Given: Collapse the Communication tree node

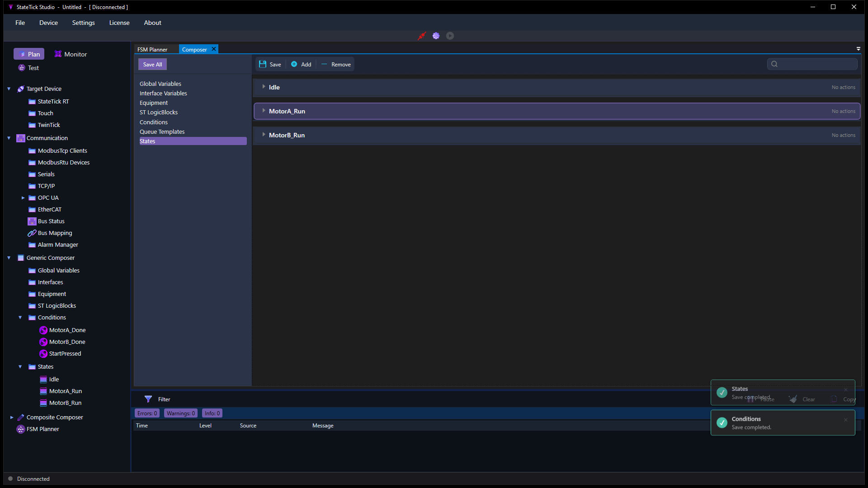Looking at the screenshot, I should [x=9, y=138].
